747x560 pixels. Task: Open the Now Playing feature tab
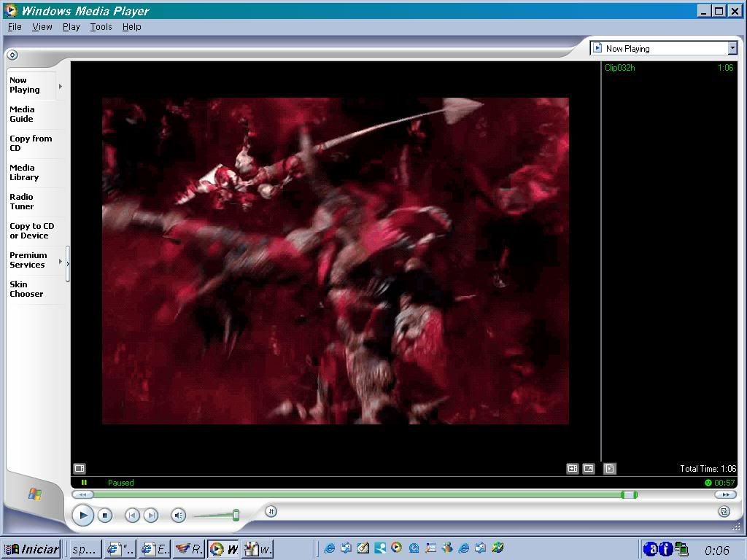(25, 85)
